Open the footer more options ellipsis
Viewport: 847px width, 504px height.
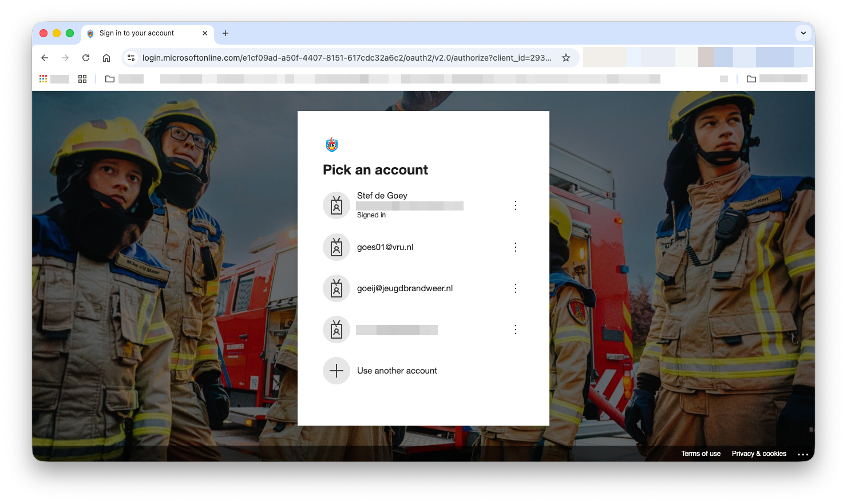click(x=803, y=454)
